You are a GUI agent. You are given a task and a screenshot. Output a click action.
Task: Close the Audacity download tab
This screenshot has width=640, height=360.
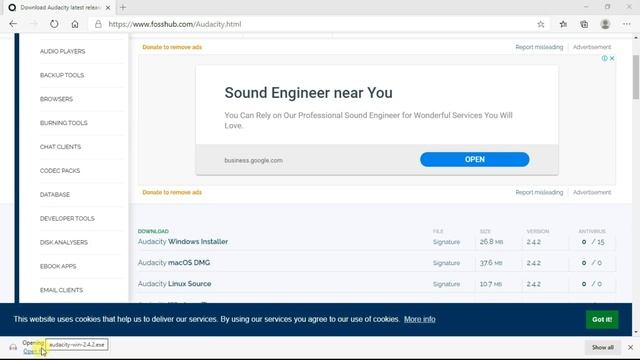[x=108, y=7]
